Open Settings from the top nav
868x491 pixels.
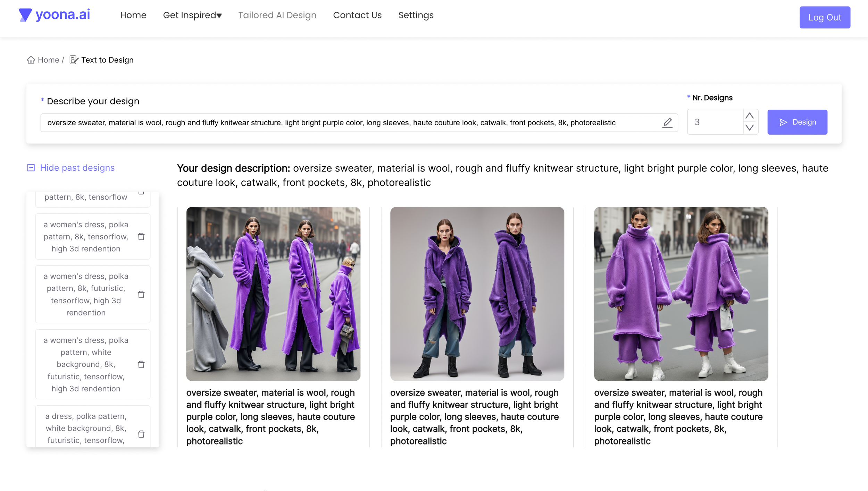click(x=416, y=15)
